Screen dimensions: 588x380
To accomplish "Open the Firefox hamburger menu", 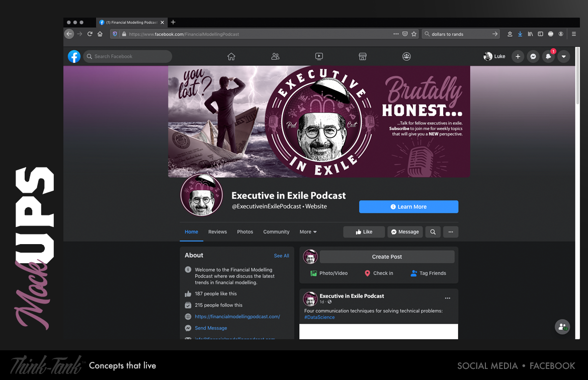I will coord(574,34).
